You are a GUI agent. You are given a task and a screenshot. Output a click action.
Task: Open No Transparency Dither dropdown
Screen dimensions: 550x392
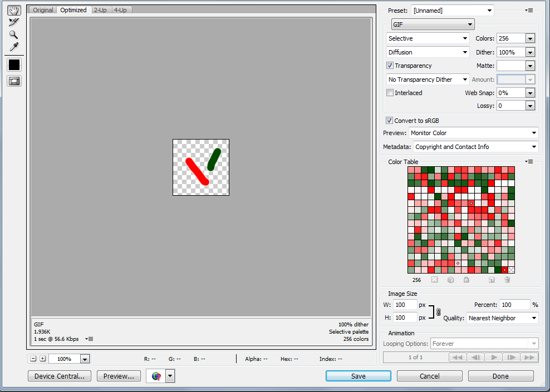point(428,80)
